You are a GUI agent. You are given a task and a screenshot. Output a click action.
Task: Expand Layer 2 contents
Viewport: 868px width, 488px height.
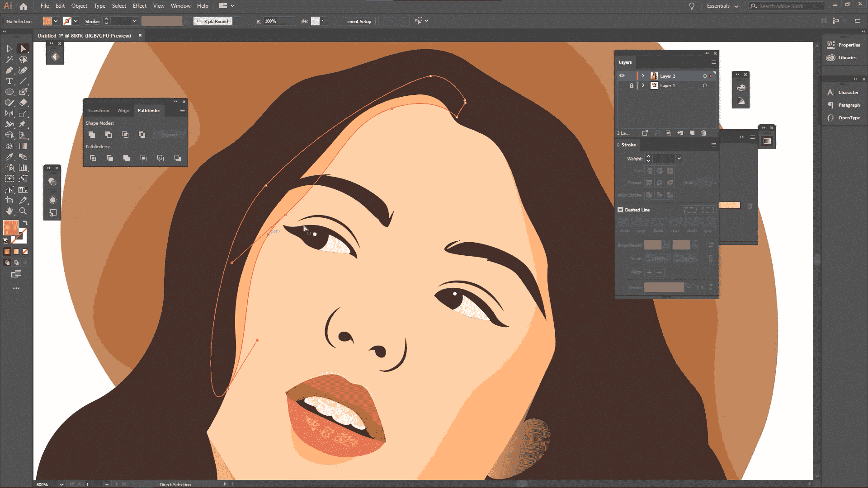pyautogui.click(x=643, y=76)
